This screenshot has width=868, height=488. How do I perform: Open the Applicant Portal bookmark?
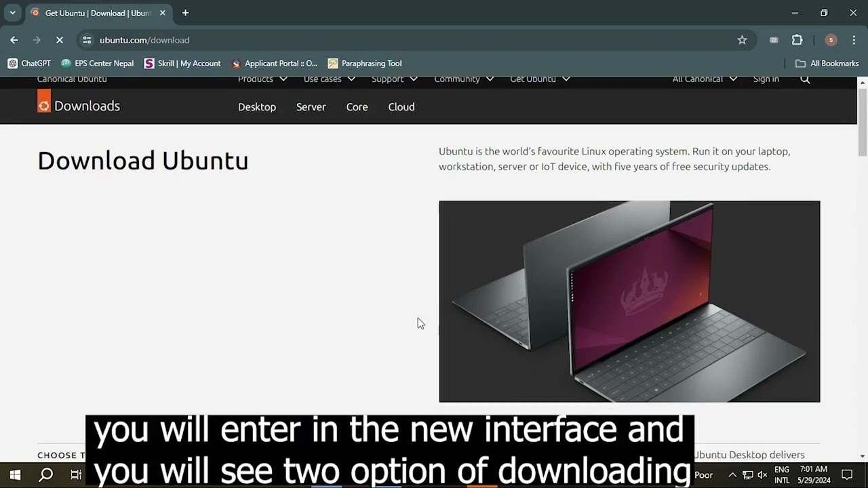click(274, 63)
